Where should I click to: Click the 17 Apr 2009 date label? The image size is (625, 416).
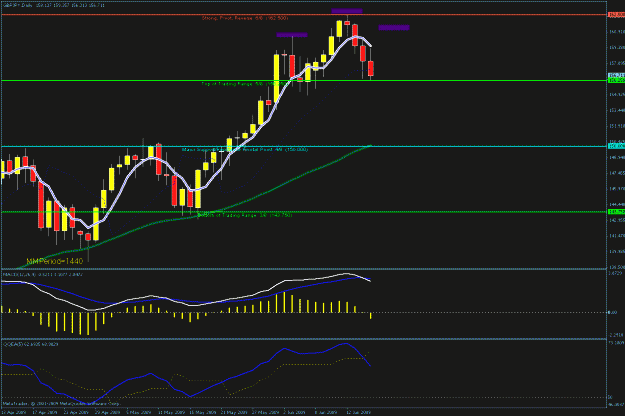pyautogui.click(x=45, y=412)
